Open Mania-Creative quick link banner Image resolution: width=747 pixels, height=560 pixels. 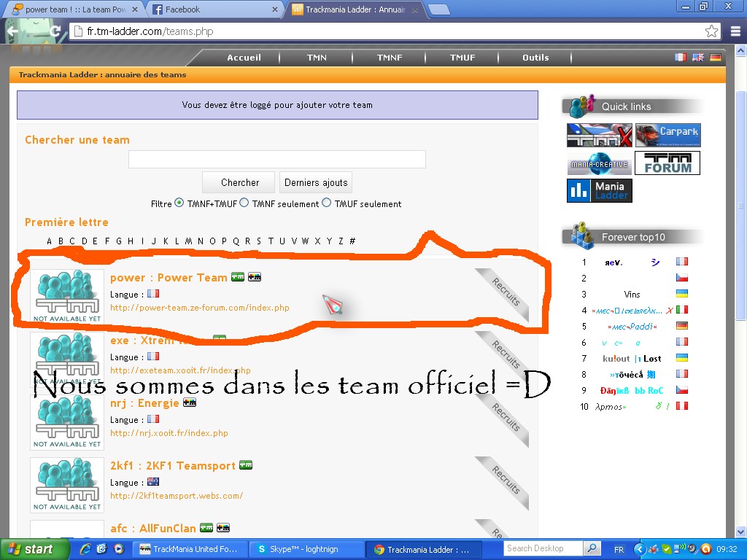(x=600, y=163)
